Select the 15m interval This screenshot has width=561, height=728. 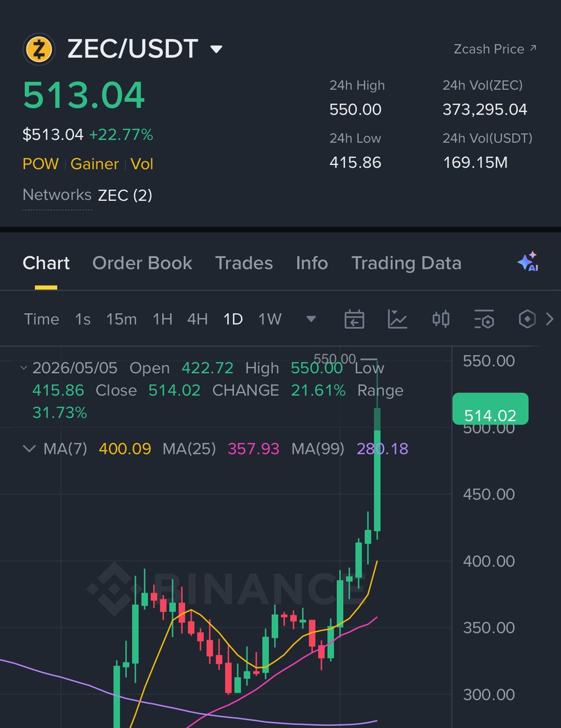tap(121, 319)
